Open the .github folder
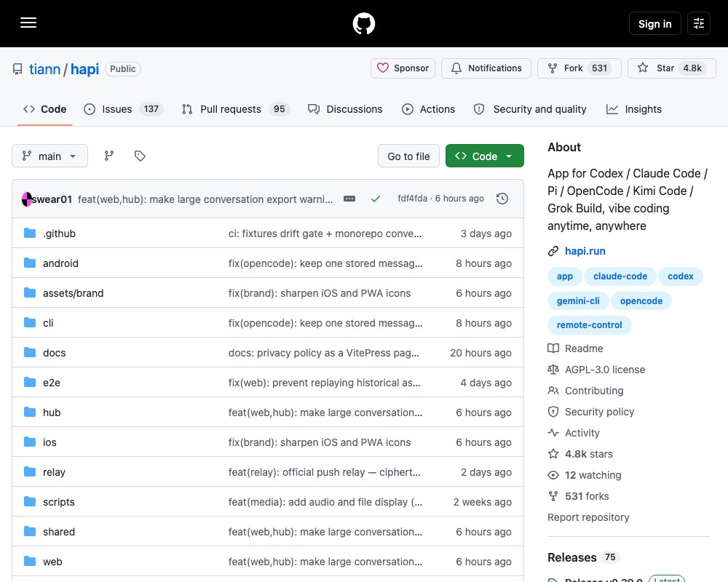Viewport: 728px width, 582px height. click(59, 234)
